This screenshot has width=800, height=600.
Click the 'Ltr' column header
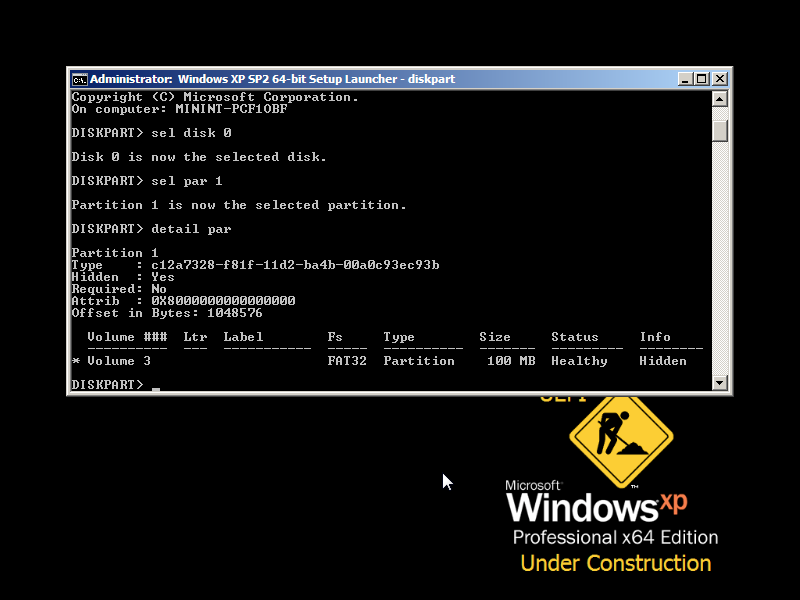pyautogui.click(x=195, y=337)
